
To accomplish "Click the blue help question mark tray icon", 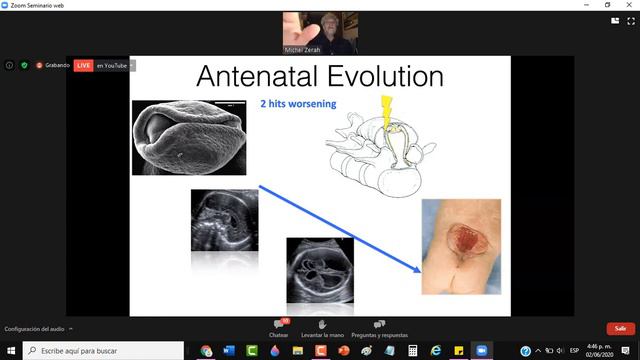I will coord(525,351).
